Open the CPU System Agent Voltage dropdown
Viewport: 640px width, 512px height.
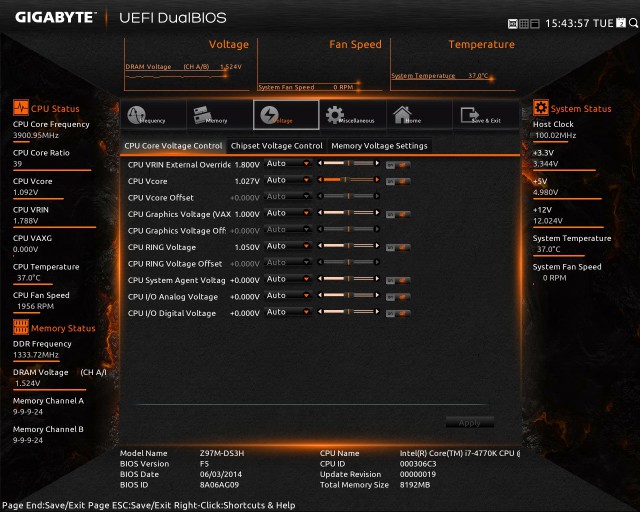[x=288, y=279]
